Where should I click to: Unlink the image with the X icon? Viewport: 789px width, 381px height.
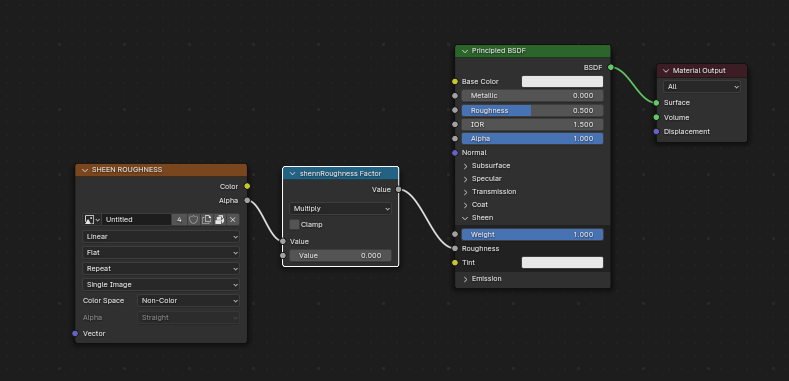(232, 219)
